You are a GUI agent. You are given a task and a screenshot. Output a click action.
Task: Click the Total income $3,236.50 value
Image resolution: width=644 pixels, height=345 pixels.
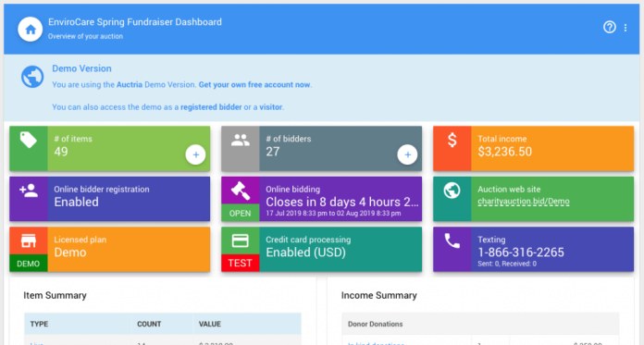(x=505, y=152)
